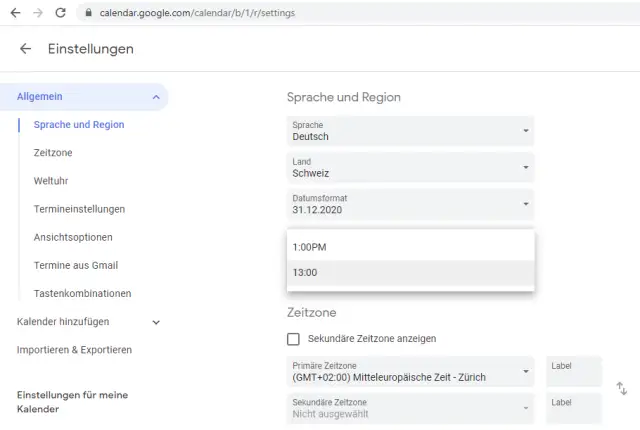Collapse the Allgemein section chevron
640x430 pixels.
(156, 97)
